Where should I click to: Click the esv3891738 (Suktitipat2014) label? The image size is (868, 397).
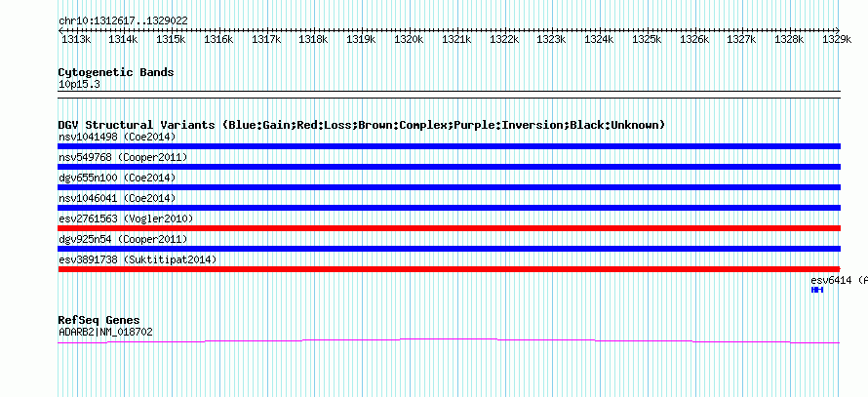point(138,259)
